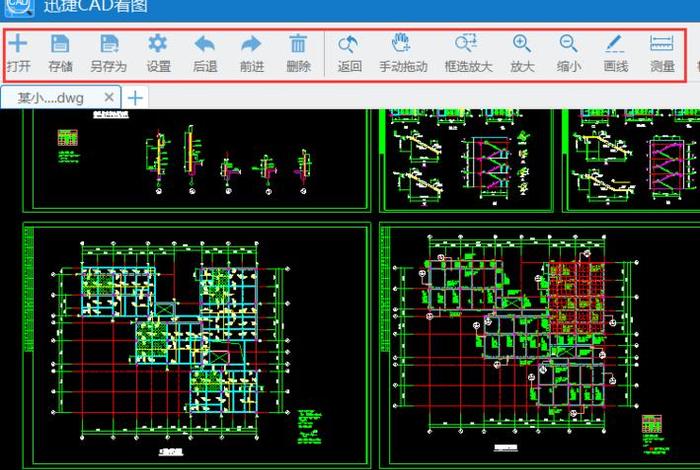The image size is (700, 470).
Task: Open 设置 (Settings) gear icon
Action: [x=158, y=44]
